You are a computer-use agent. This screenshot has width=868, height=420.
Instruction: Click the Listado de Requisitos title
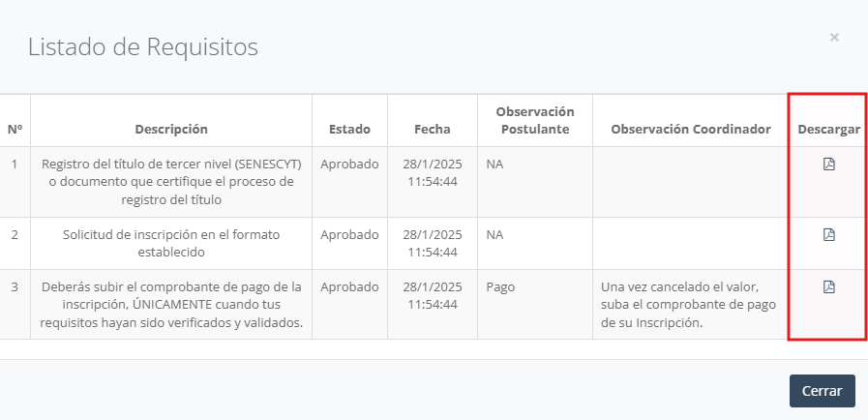(x=142, y=46)
